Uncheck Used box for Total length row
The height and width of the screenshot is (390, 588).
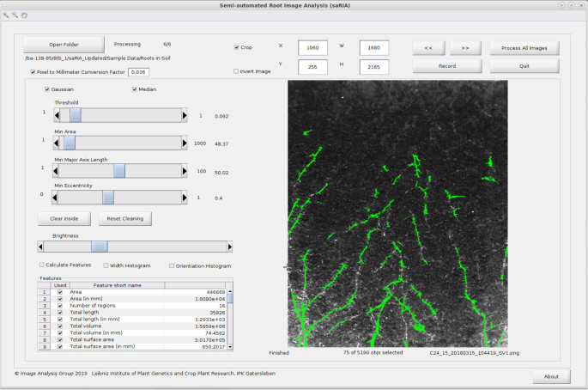coord(60,313)
